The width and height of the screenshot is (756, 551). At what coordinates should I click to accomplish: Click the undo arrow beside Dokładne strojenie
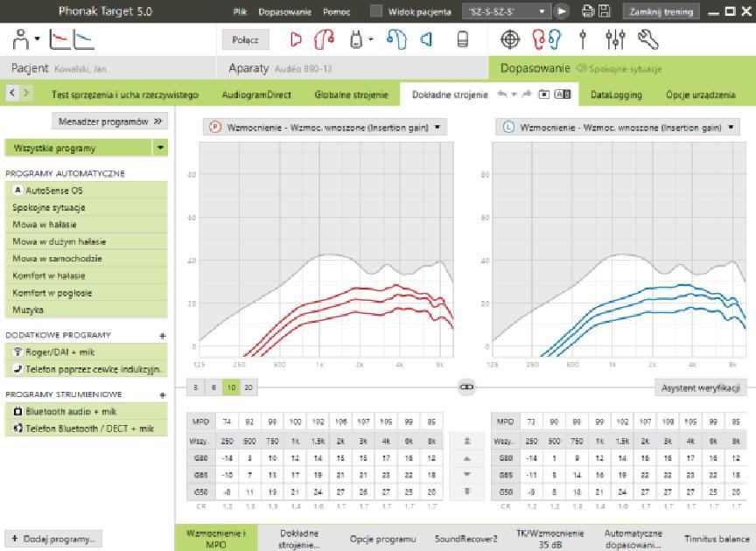[x=502, y=94]
